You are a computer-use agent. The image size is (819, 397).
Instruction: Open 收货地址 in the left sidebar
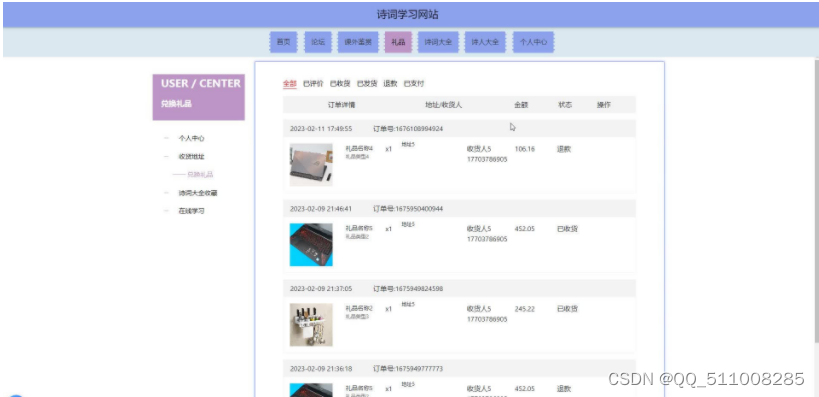tap(191, 157)
